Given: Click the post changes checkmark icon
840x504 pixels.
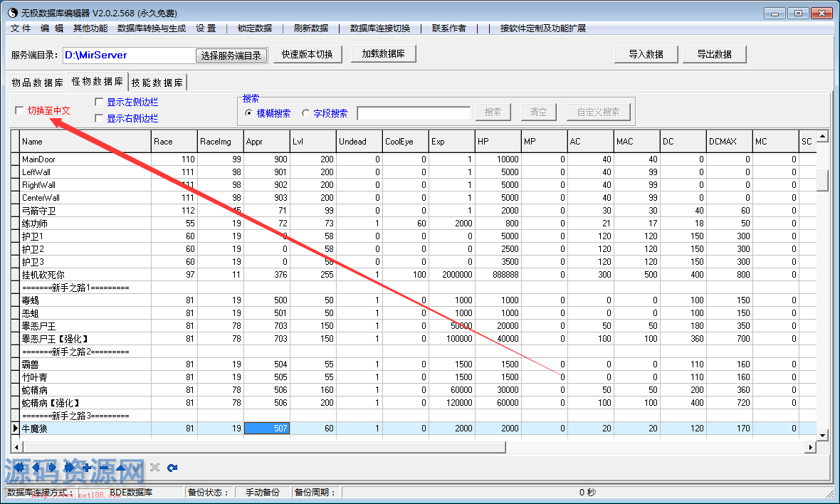Looking at the screenshot, I should [x=137, y=468].
